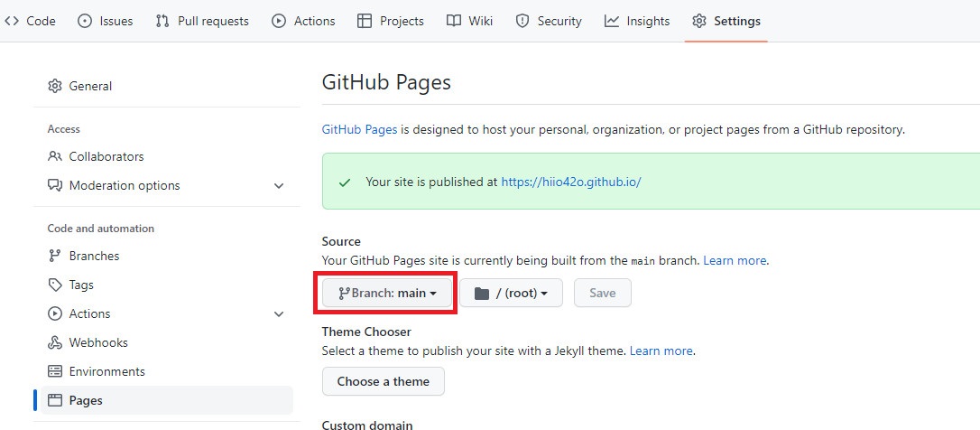Click the Branches git-branch icon in the sidebar
980x430 pixels.
click(x=55, y=256)
